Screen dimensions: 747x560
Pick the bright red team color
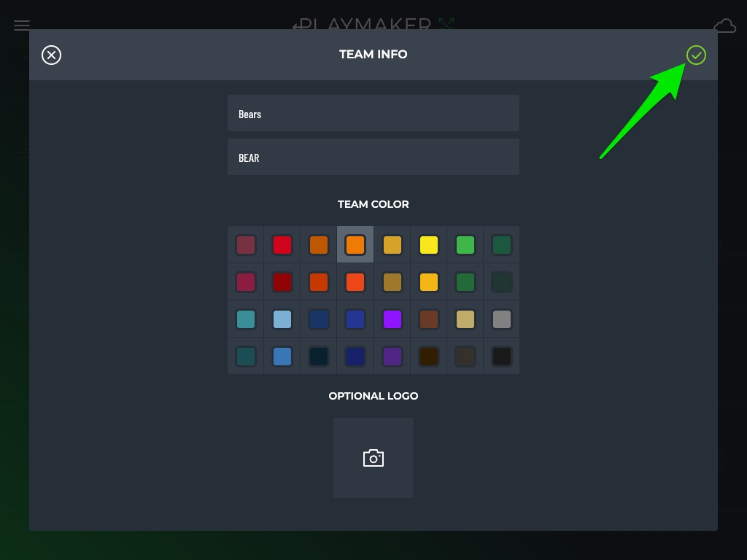click(282, 245)
